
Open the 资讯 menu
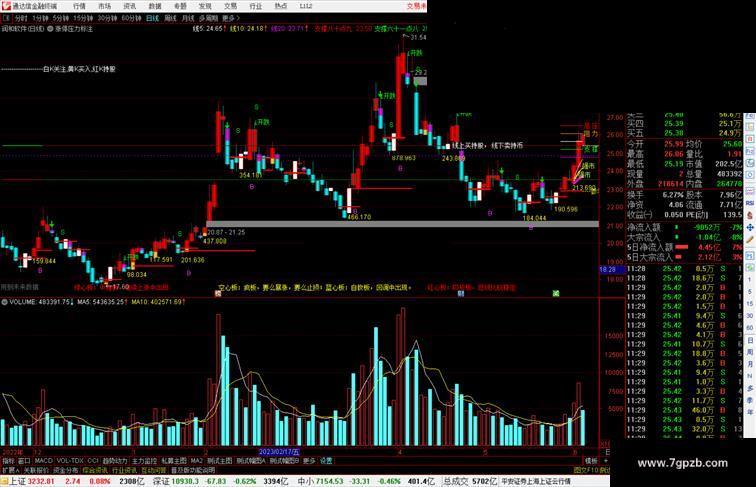129,6
